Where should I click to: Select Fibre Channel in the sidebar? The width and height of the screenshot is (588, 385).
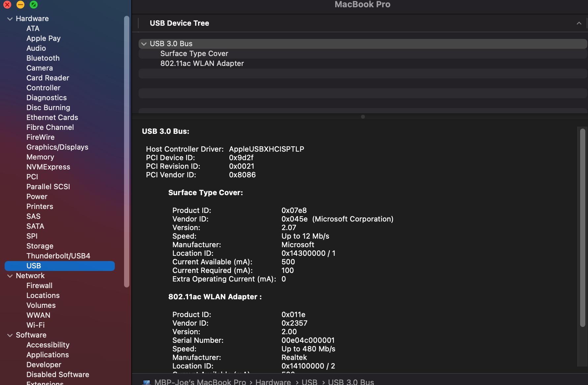(x=50, y=127)
